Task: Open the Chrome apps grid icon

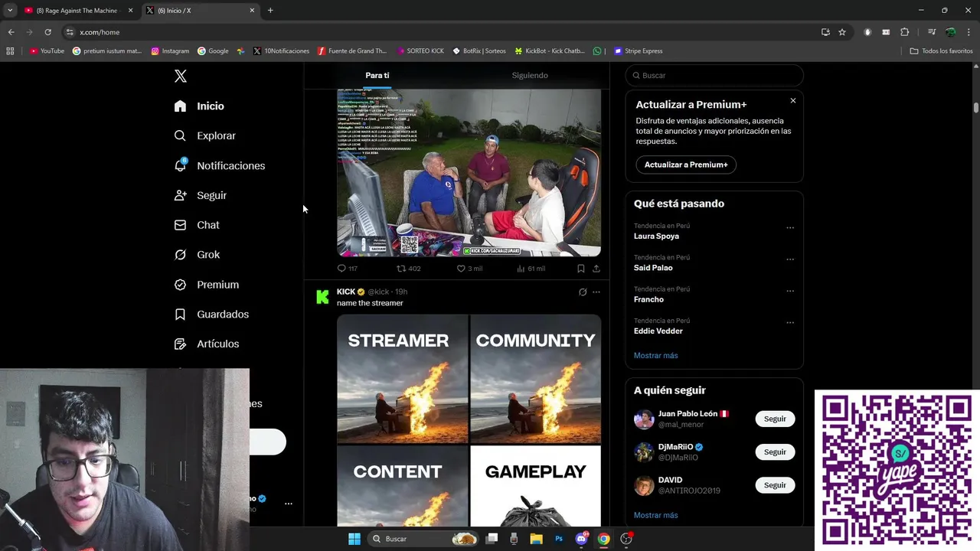Action: pyautogui.click(x=10, y=51)
